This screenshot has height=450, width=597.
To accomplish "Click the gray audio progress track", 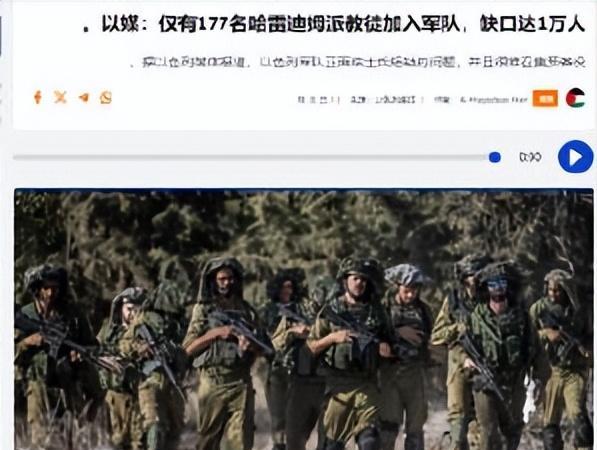I will [x=251, y=157].
